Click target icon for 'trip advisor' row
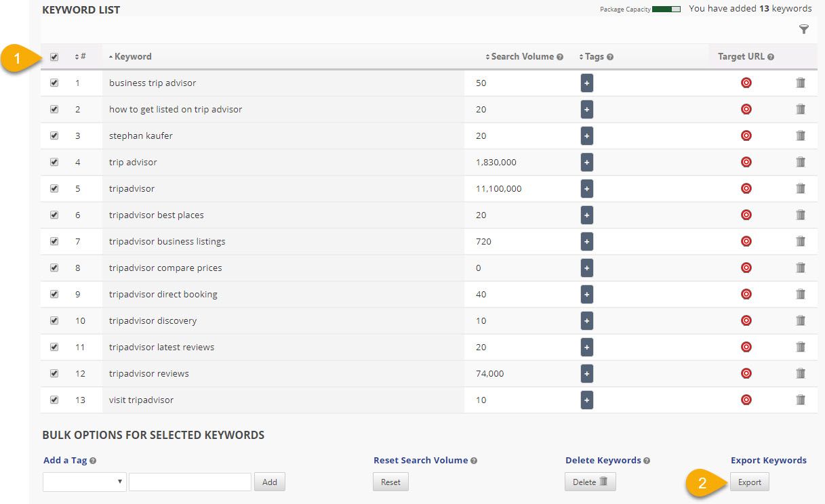825x504 pixels. (x=746, y=162)
